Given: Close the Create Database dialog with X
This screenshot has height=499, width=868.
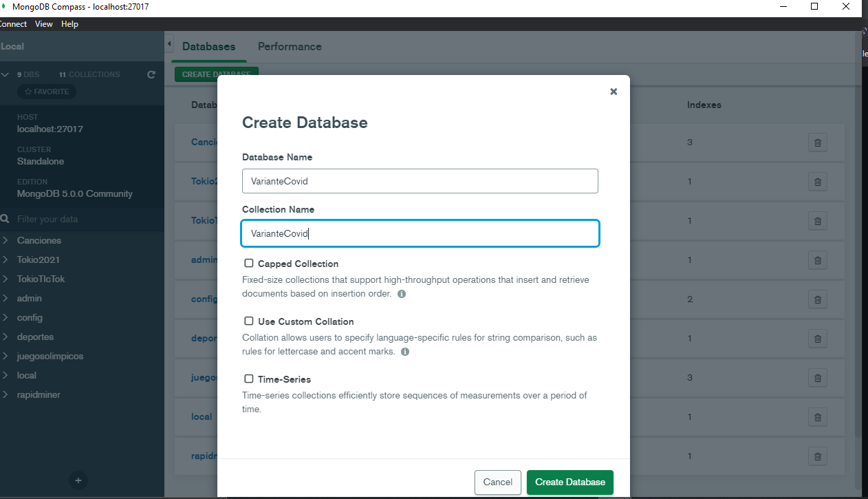Looking at the screenshot, I should tap(614, 92).
